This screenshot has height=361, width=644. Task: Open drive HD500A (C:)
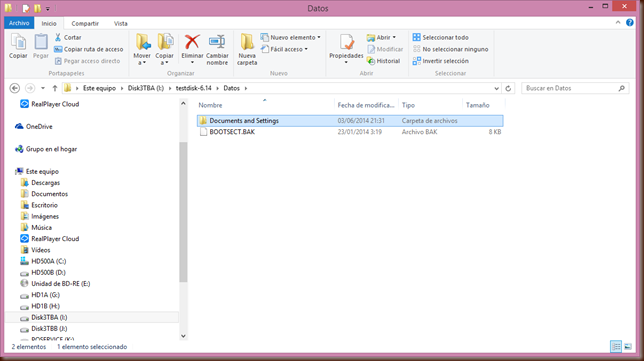coord(43,261)
